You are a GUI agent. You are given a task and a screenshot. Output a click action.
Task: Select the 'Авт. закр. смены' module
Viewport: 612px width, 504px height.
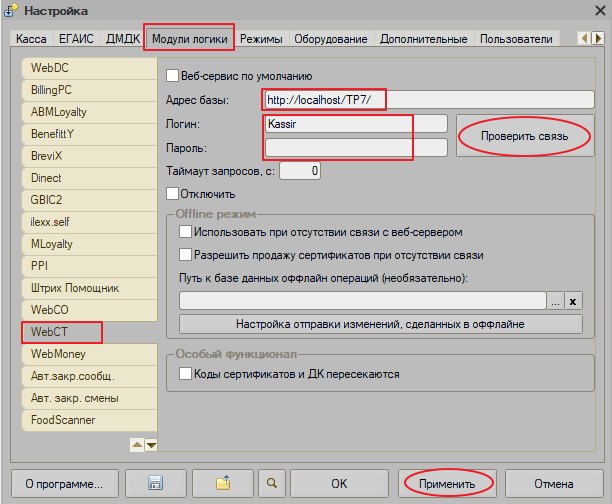[x=90, y=398]
